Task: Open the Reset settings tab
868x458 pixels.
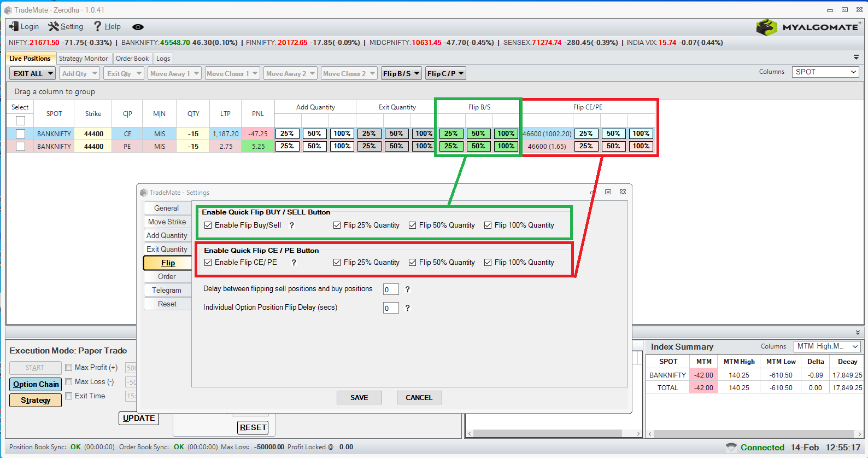Action: click(167, 304)
